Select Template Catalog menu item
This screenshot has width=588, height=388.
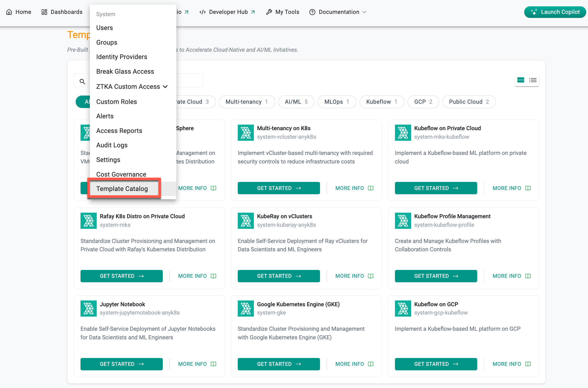click(x=133, y=189)
